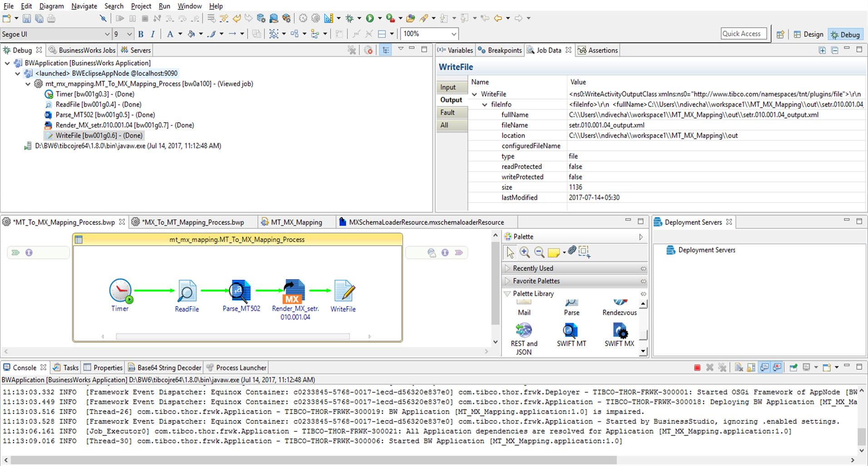
Task: Click the palette Zoom In tool
Action: (x=524, y=252)
